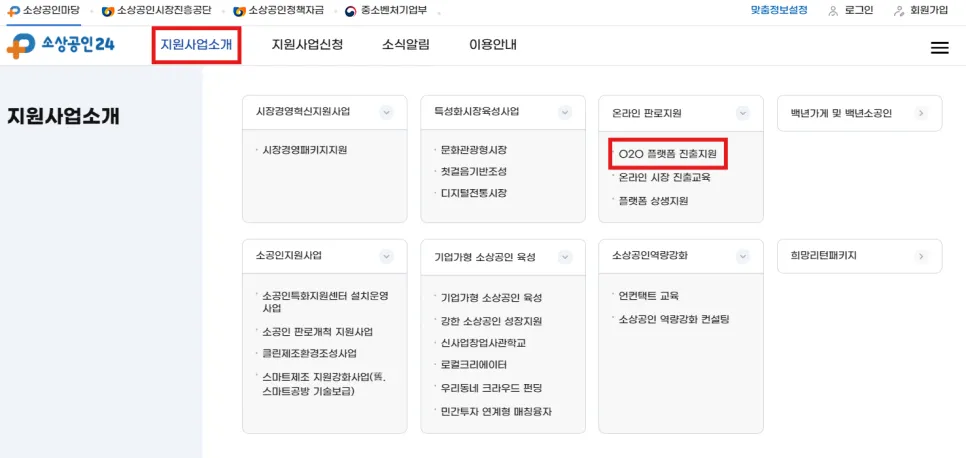
Task: Collapse the 특성화시장육성사업 chevron
Action: tap(564, 112)
